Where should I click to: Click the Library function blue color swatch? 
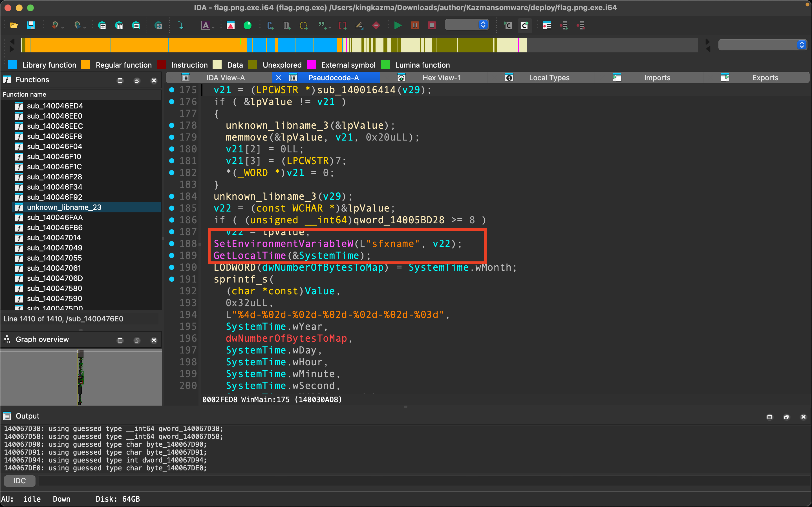coord(12,65)
